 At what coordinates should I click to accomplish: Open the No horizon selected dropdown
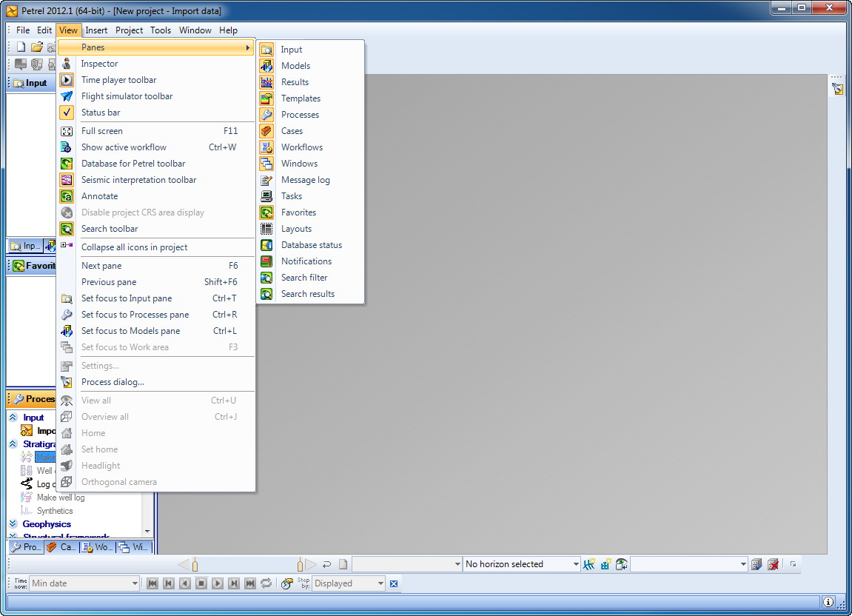click(x=576, y=564)
